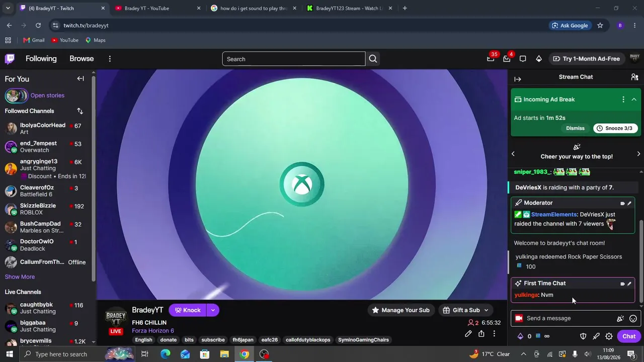Open the whispers speech bubble icon
The height and width of the screenshot is (362, 644).
(x=523, y=59)
